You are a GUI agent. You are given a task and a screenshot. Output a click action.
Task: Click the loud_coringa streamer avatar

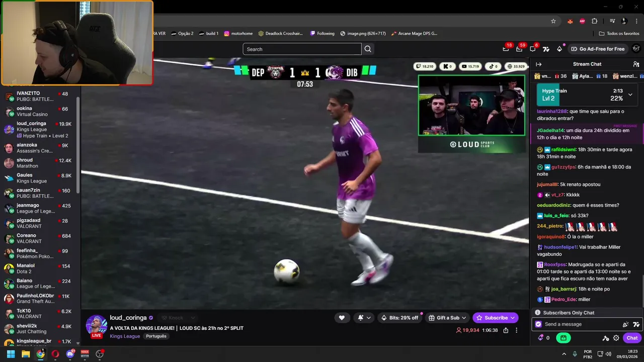click(x=96, y=325)
